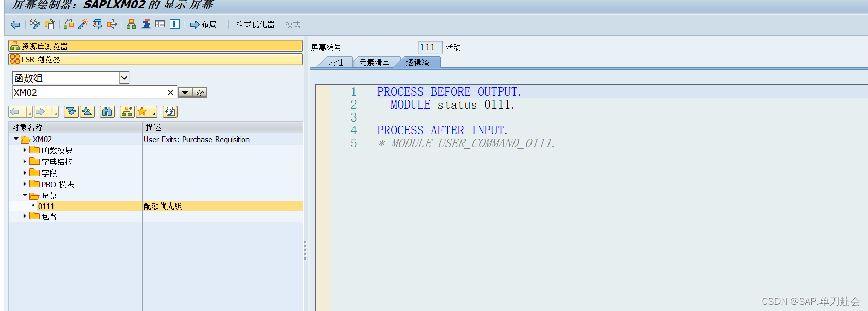Click the blue Information 'i' icon
The image size is (868, 311).
tap(175, 24)
